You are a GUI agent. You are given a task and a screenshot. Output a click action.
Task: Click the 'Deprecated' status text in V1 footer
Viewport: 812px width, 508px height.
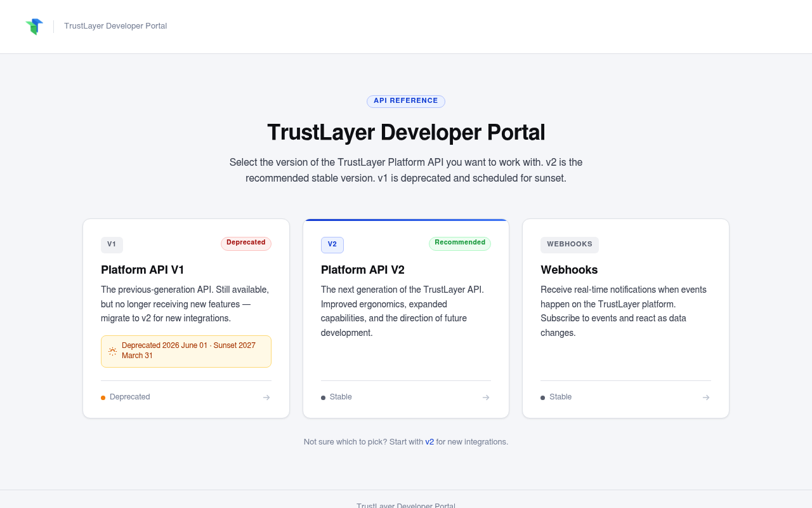click(x=130, y=397)
